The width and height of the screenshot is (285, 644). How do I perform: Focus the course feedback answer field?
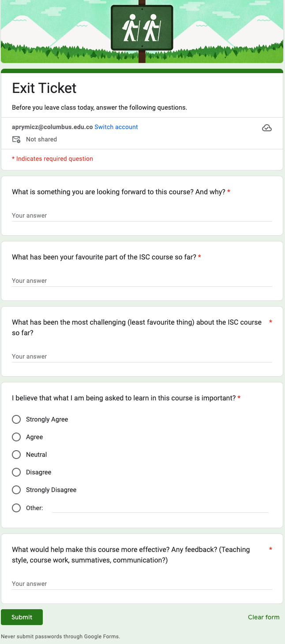pos(142,584)
